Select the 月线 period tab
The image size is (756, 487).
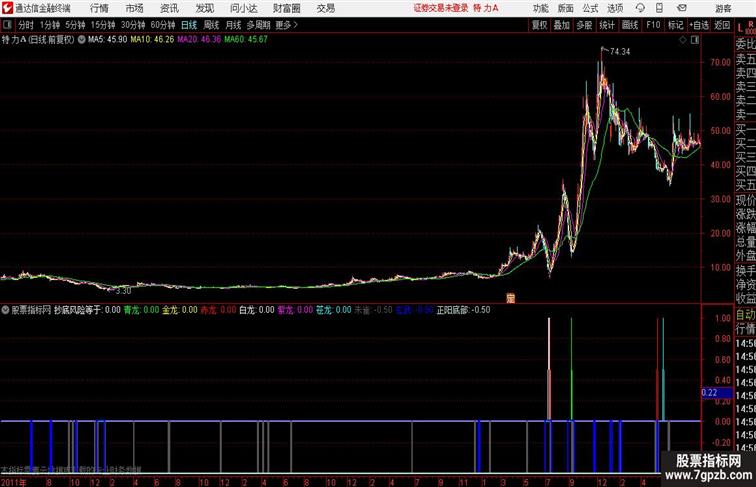(233, 25)
